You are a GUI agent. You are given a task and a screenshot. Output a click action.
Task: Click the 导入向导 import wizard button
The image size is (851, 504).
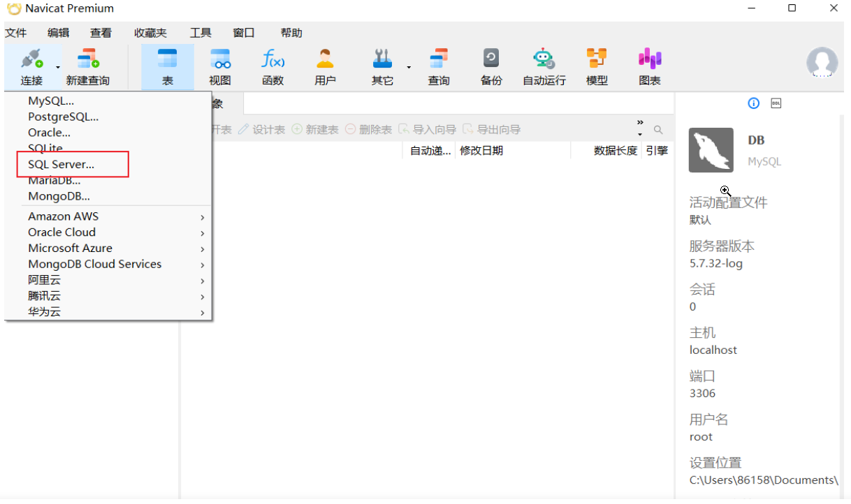427,130
